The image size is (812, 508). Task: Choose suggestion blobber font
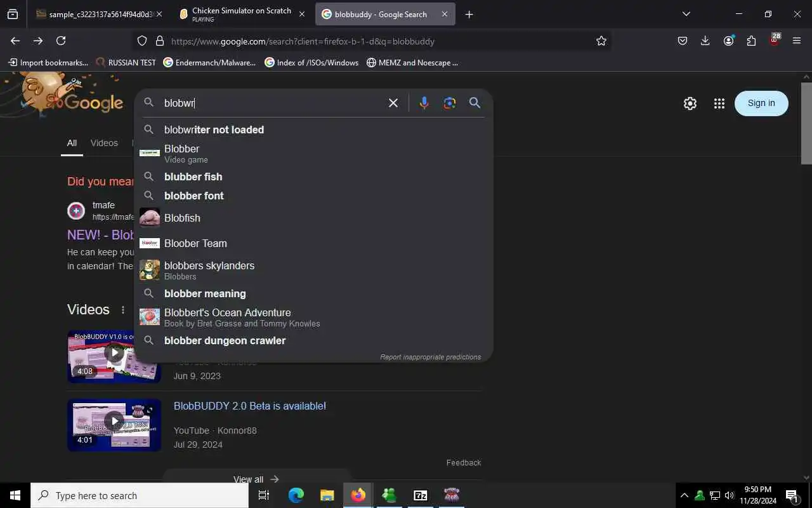(x=313, y=196)
